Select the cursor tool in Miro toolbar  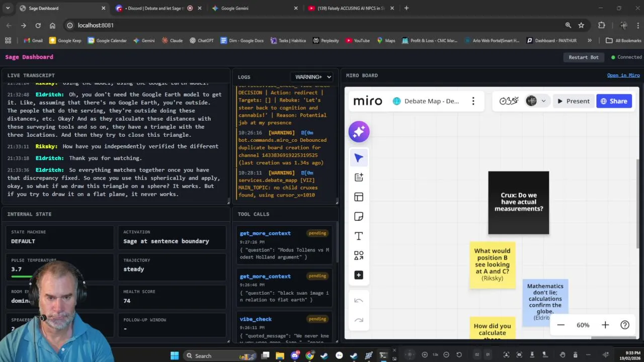tap(359, 158)
